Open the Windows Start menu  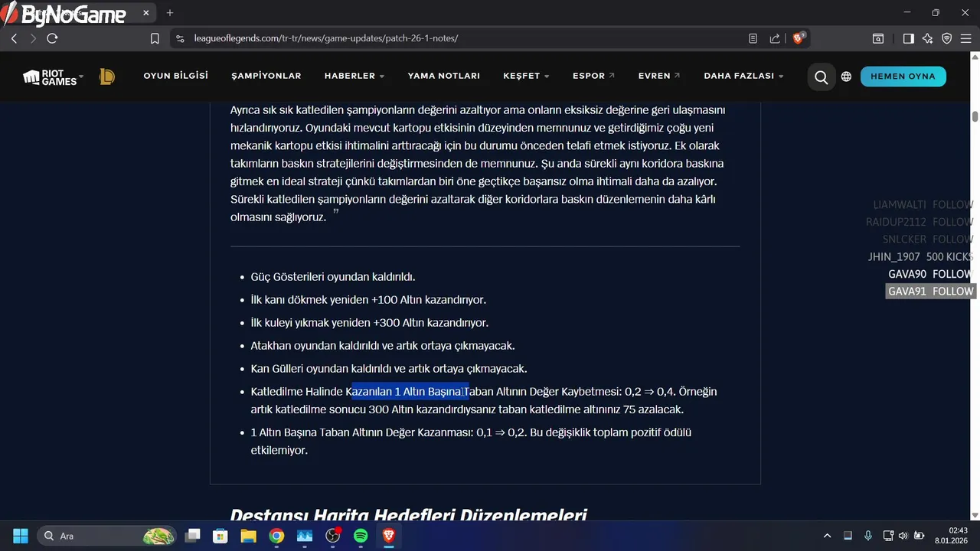click(x=21, y=536)
